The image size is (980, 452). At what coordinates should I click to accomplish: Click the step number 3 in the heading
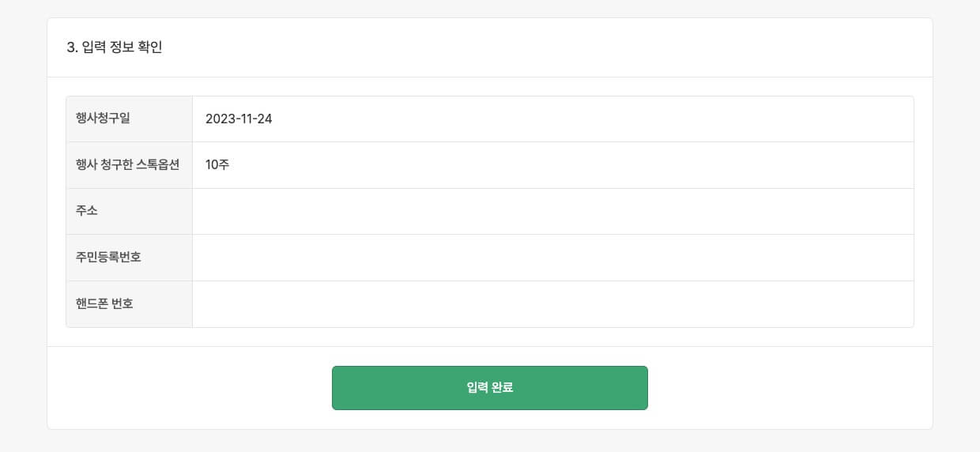(71, 47)
